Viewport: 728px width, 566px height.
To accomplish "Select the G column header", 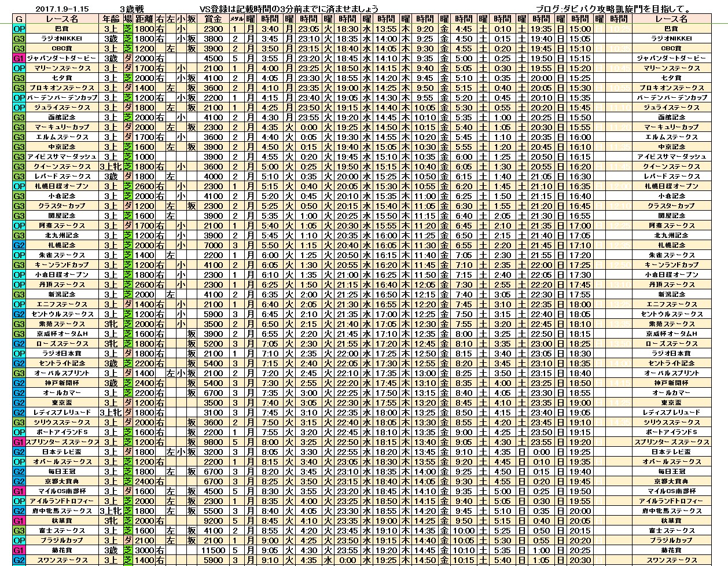I will click(x=19, y=19).
